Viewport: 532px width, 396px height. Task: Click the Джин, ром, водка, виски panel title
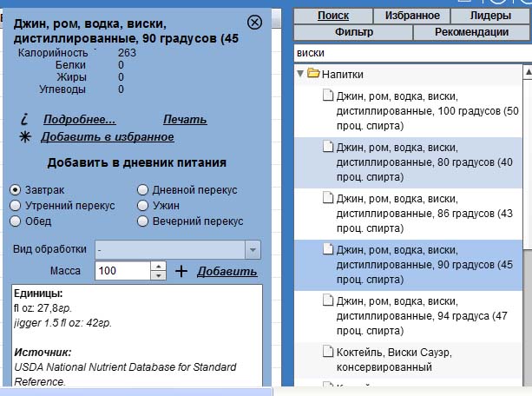pyautogui.click(x=126, y=31)
